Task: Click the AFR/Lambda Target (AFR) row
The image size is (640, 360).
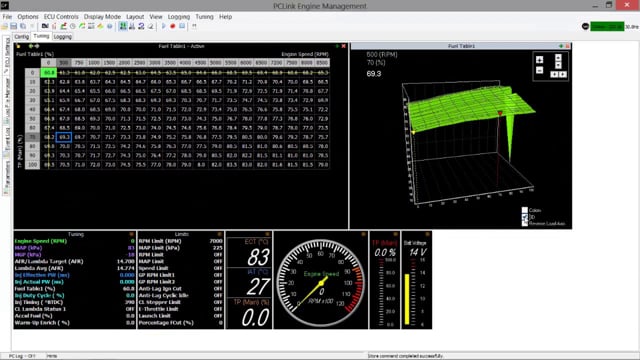Action: click(x=74, y=261)
